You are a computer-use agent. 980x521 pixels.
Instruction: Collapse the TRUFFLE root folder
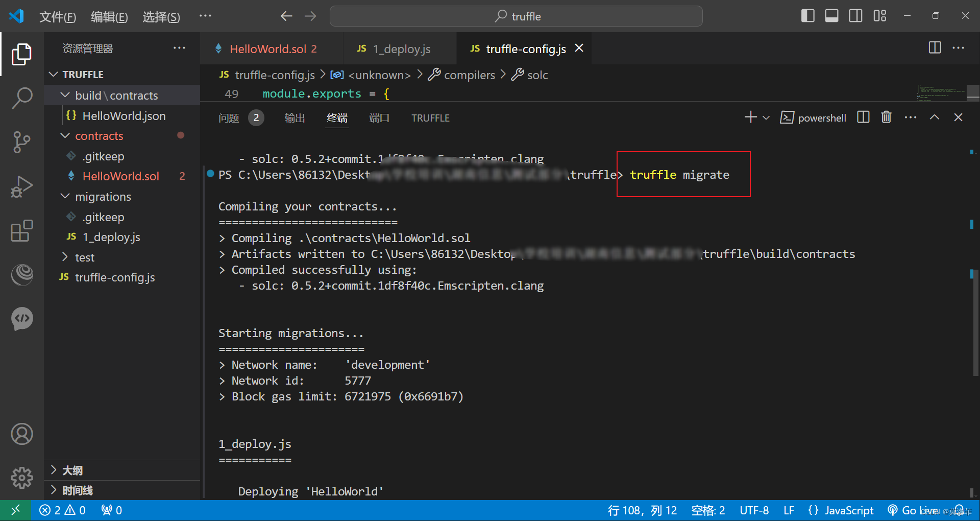tap(122, 75)
